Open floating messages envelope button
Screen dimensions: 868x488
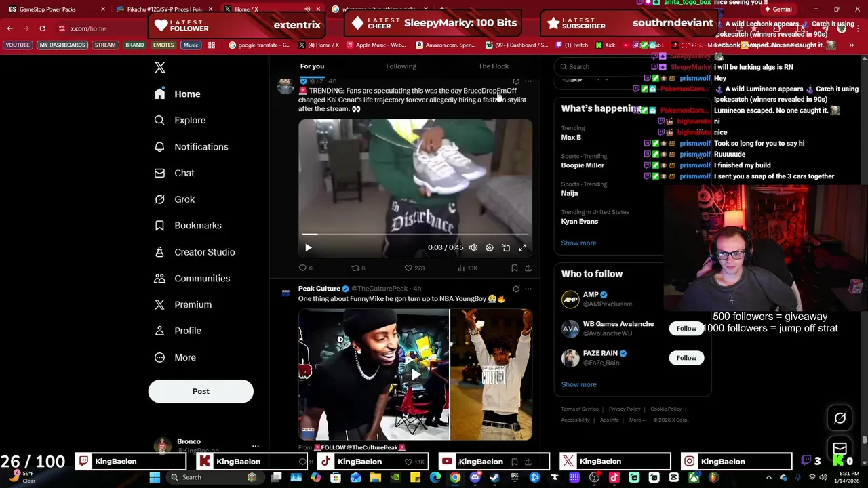[x=840, y=448]
